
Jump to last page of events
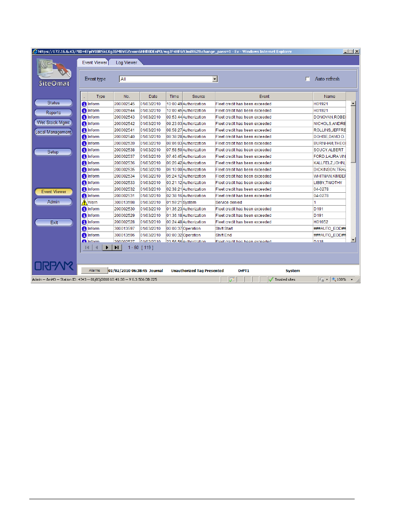(117, 247)
